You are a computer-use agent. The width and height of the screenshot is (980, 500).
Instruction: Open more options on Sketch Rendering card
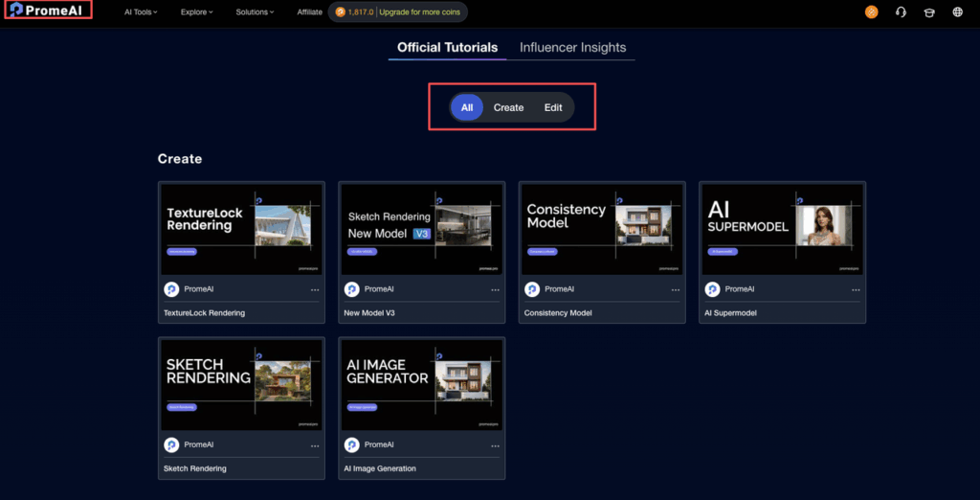click(315, 445)
